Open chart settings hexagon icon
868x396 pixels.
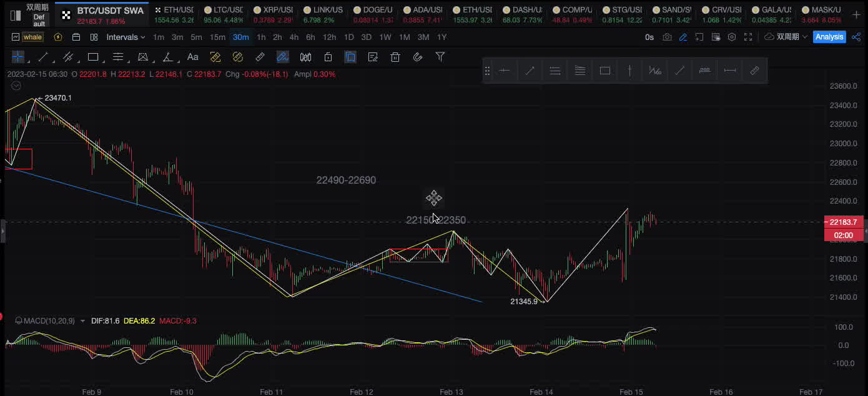(x=732, y=37)
